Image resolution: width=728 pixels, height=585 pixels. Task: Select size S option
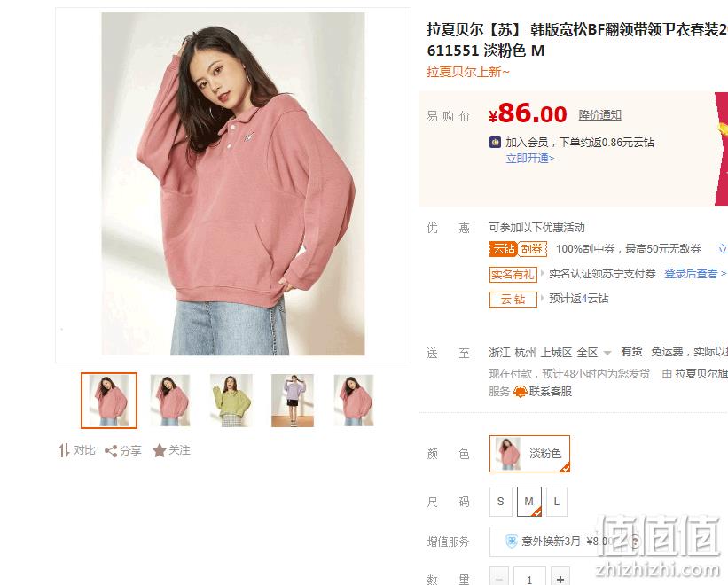coord(500,502)
